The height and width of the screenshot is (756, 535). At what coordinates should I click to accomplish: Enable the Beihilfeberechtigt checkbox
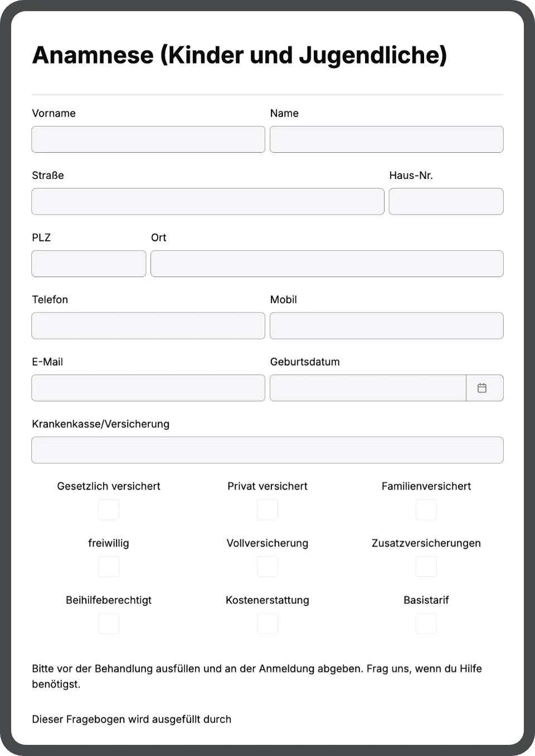pos(109,623)
